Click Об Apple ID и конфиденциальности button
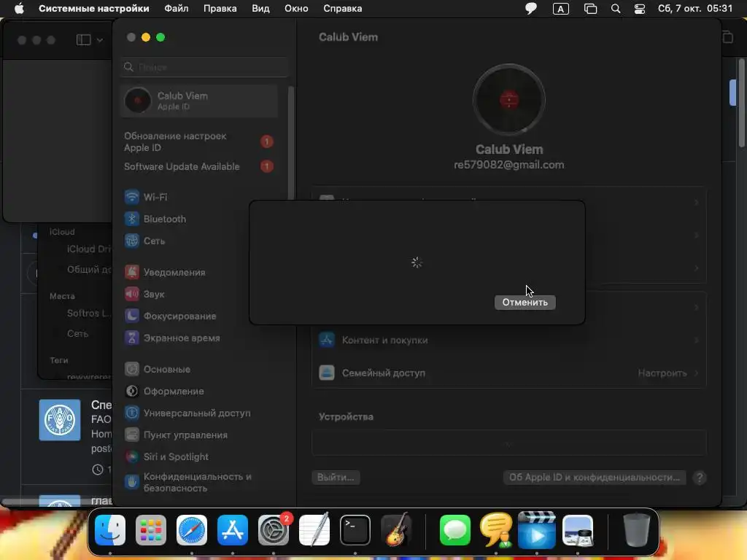 point(595,477)
